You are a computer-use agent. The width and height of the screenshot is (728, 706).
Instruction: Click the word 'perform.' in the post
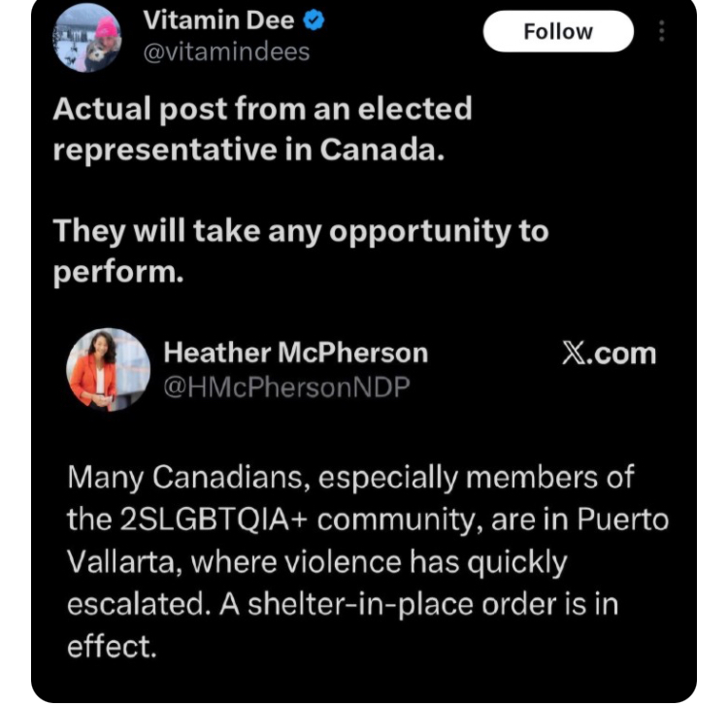tap(117, 274)
